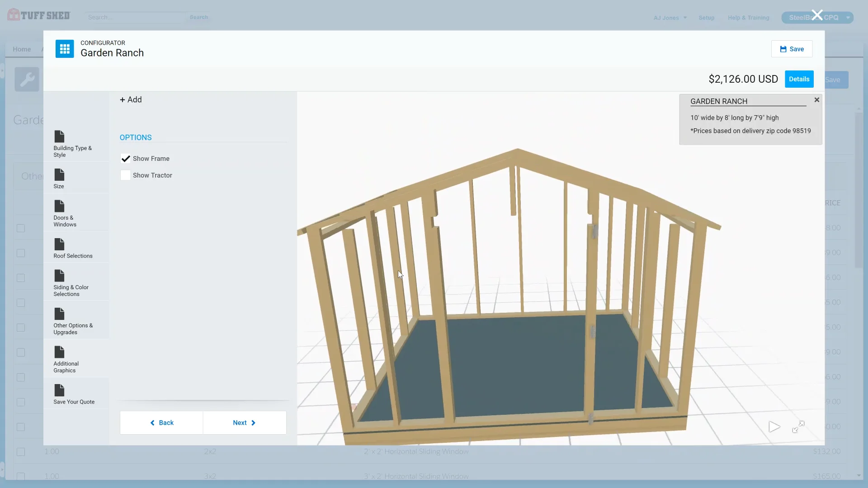Click Back navigation button
Viewport: 868px width, 488px height.
coord(161,422)
